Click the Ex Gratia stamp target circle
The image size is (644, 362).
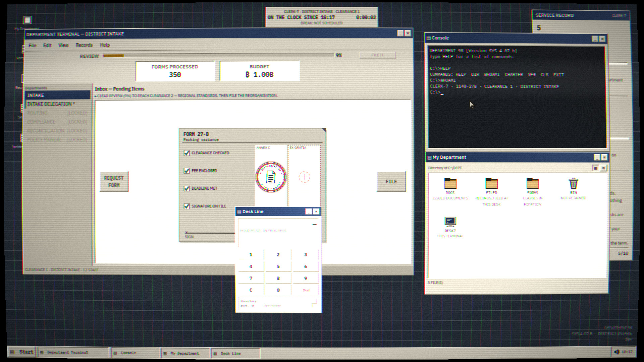(x=304, y=177)
